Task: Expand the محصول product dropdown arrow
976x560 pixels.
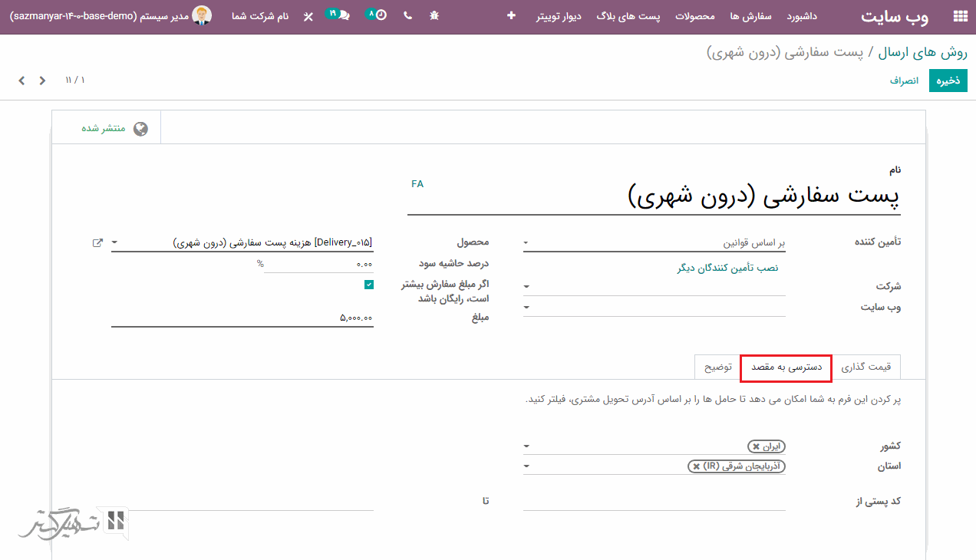Action: [114, 243]
